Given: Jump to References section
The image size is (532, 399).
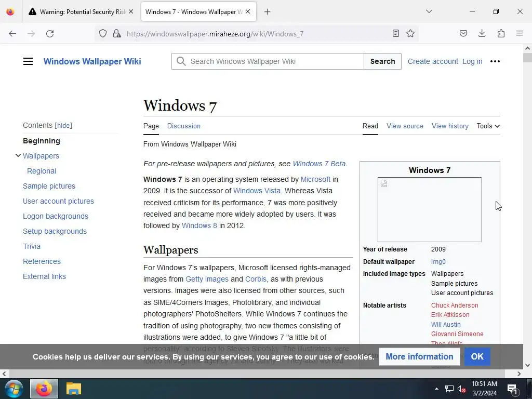Looking at the screenshot, I should pos(42,261).
